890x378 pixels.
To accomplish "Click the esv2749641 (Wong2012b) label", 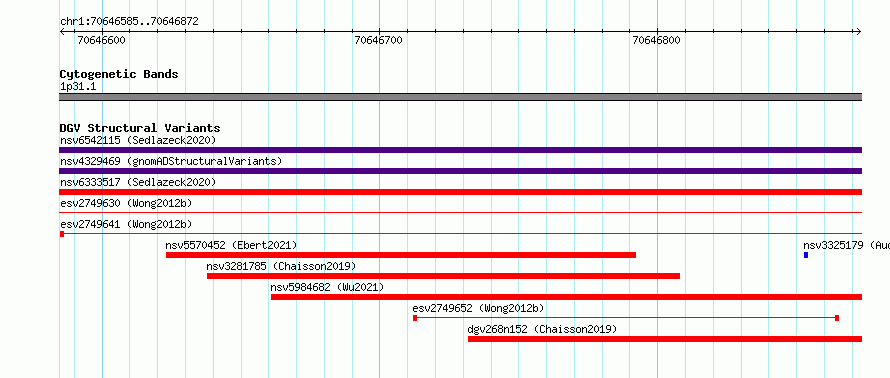I will coord(126,224).
